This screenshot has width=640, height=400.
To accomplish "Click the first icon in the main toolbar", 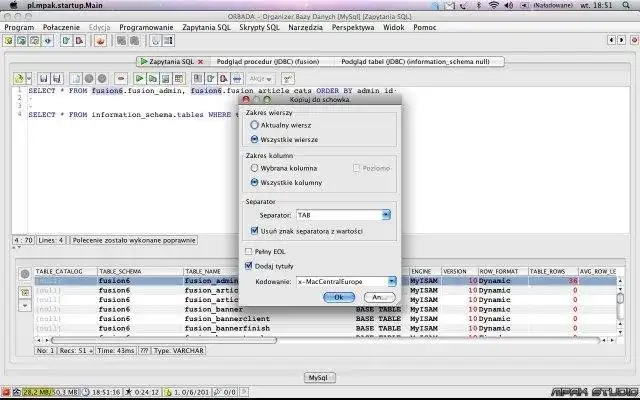I will point(9,41).
